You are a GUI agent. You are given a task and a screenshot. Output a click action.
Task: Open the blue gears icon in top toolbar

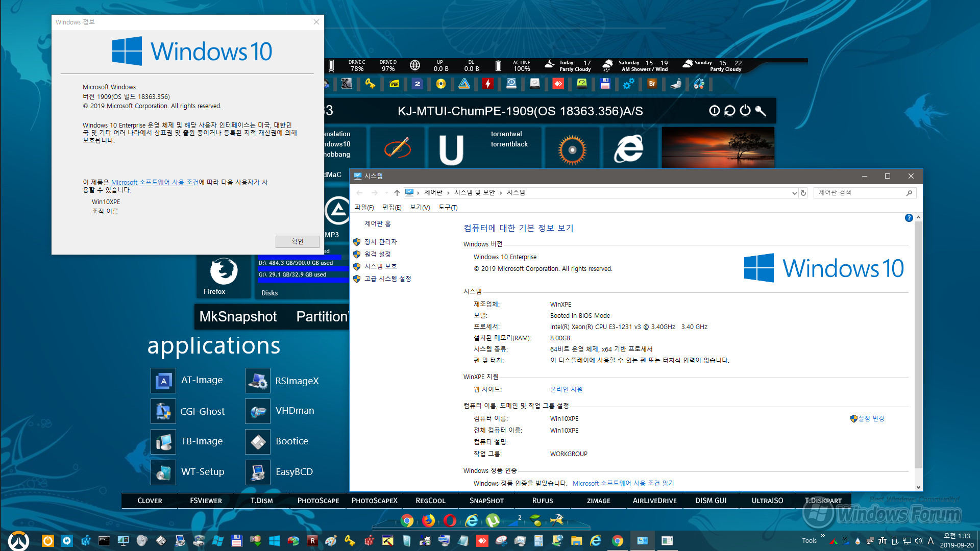click(x=629, y=84)
